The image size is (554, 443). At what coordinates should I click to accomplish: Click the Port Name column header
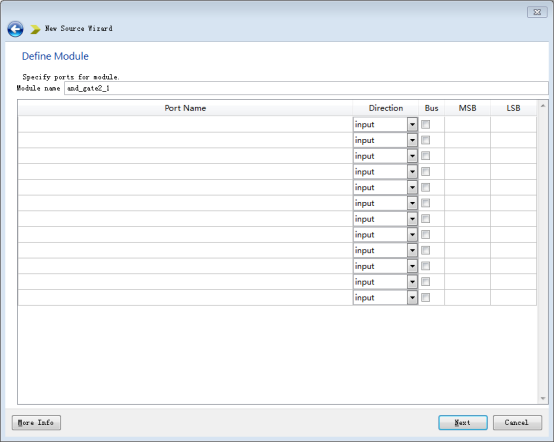pos(185,108)
